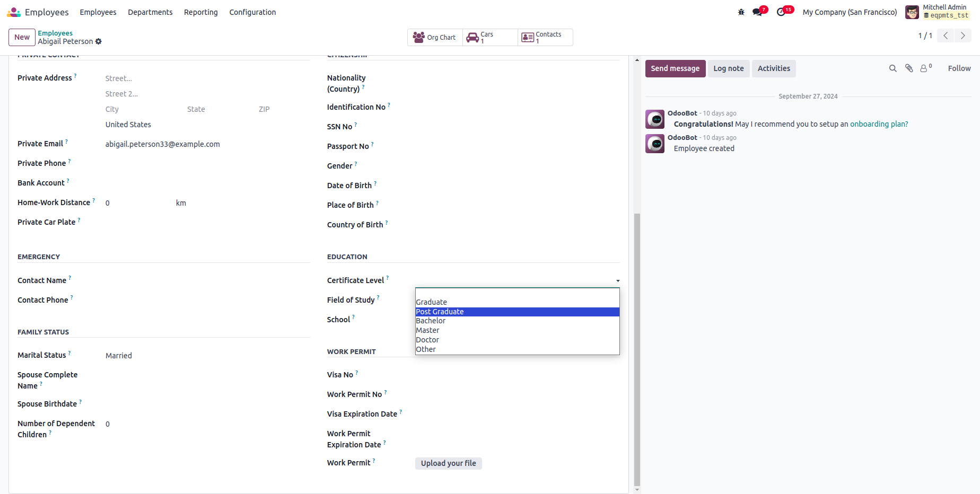Screen dimensions: 980x494
Task: Open the onboarding plan link
Action: pos(879,124)
